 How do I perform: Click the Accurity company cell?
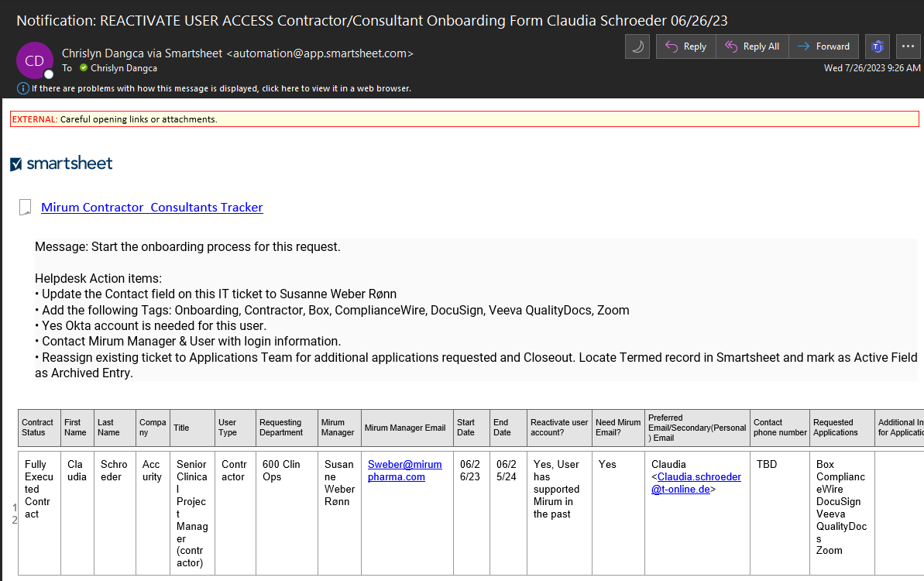coord(153,513)
